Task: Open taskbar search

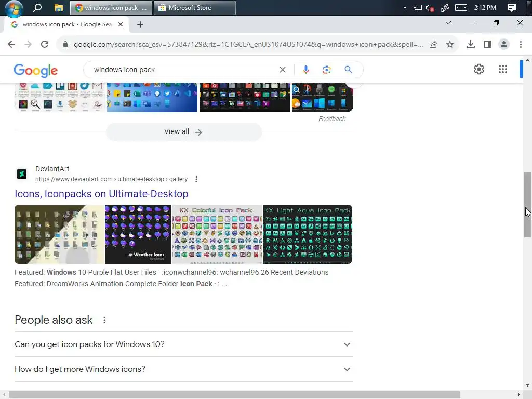Action: pyautogui.click(x=37, y=7)
